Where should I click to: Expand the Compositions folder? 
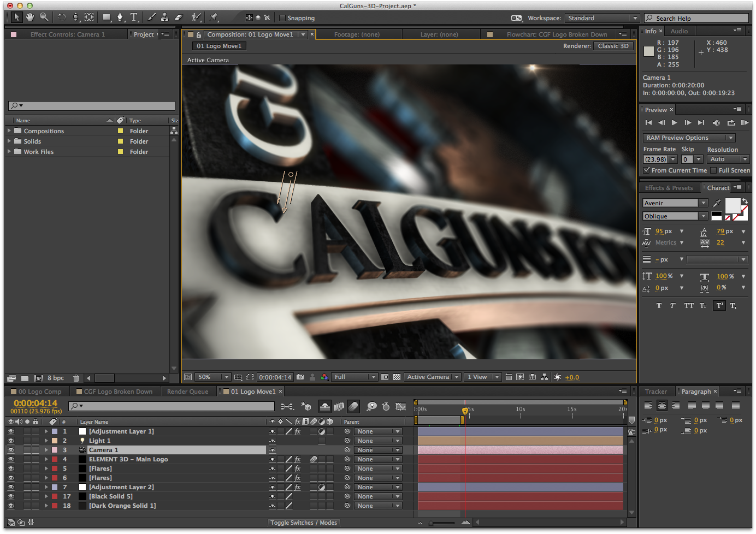9,131
